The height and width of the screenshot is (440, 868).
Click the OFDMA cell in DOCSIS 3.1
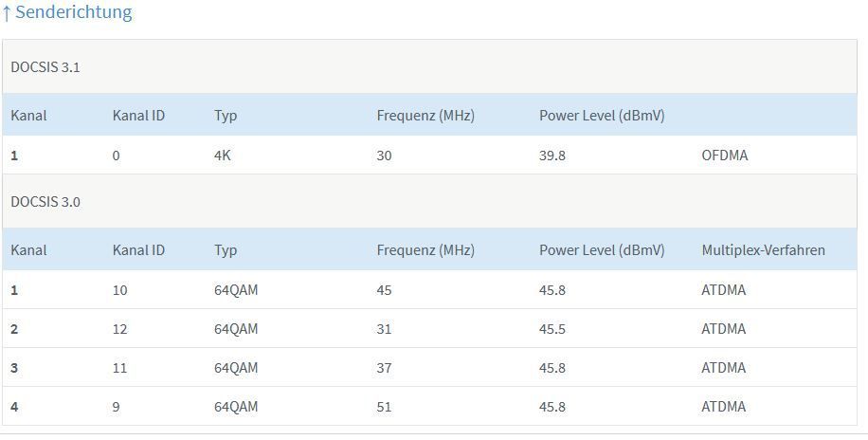[x=724, y=156]
